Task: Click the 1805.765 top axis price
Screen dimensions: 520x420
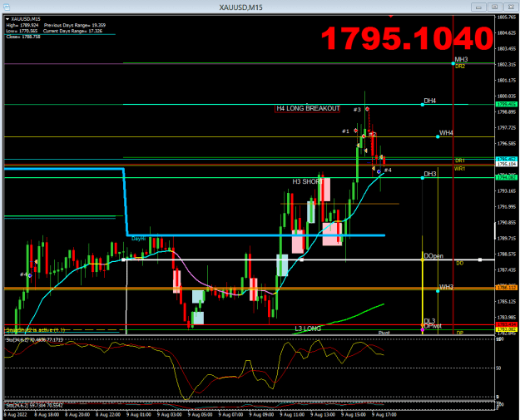Action: tap(507, 17)
